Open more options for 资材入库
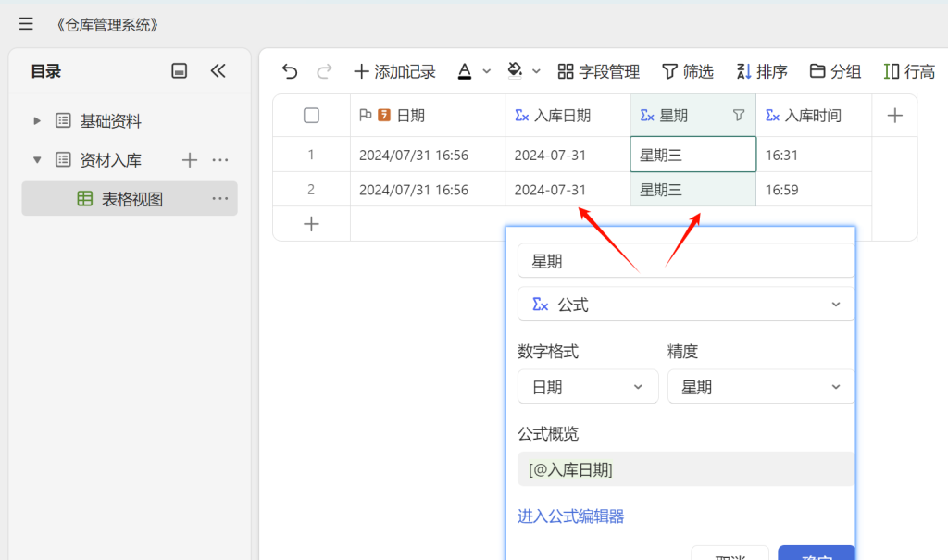This screenshot has width=948, height=560. click(x=220, y=160)
